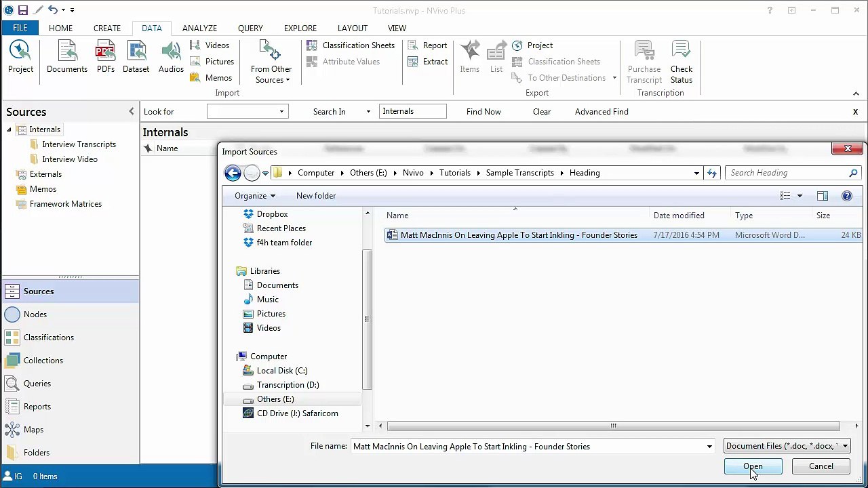Select the Dataset import icon
The width and height of the screenshot is (868, 488).
tap(136, 57)
